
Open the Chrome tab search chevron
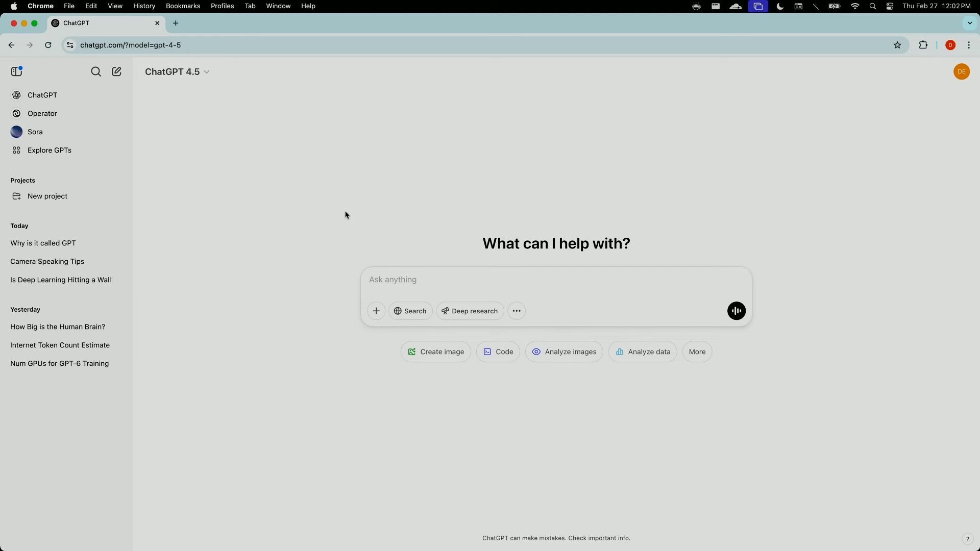(969, 23)
